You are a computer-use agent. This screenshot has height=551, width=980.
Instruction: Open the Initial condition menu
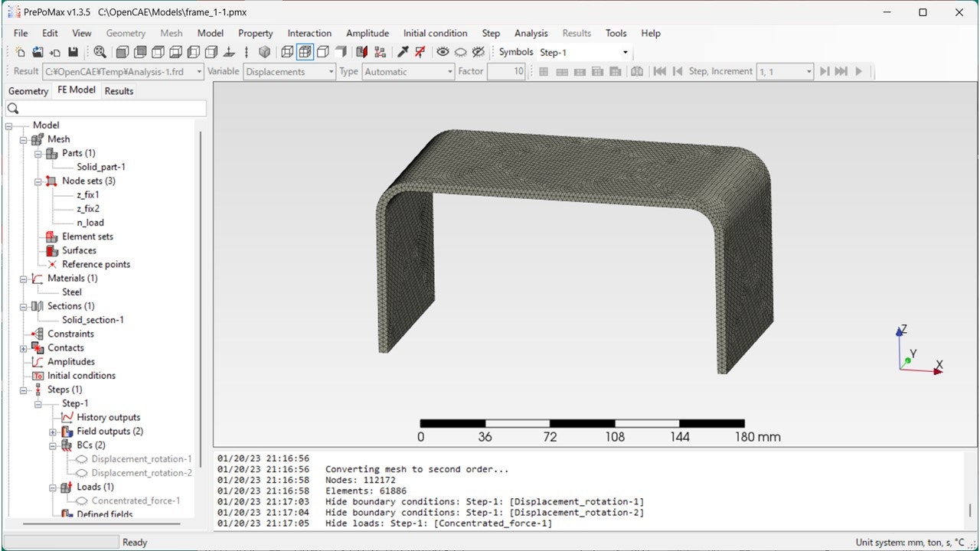(x=435, y=33)
